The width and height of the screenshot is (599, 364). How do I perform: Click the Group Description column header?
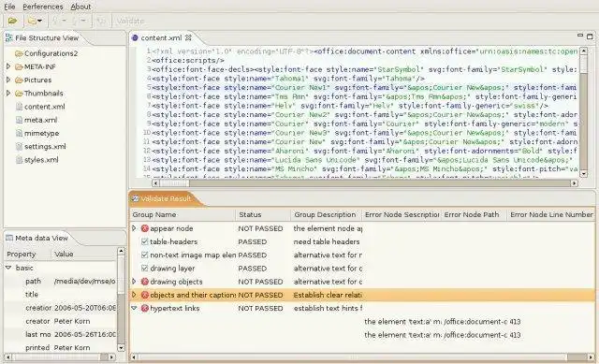coord(327,215)
